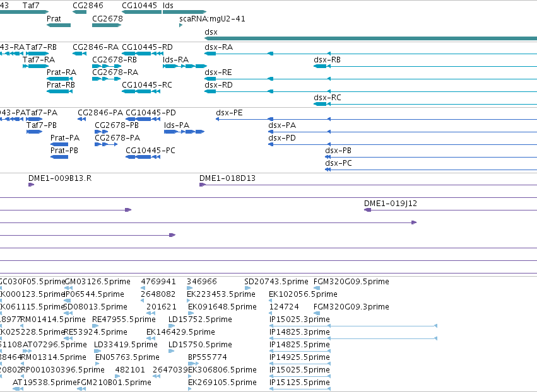Select clone DME1-019J12
This screenshot has height=392, width=537.
(x=391, y=204)
